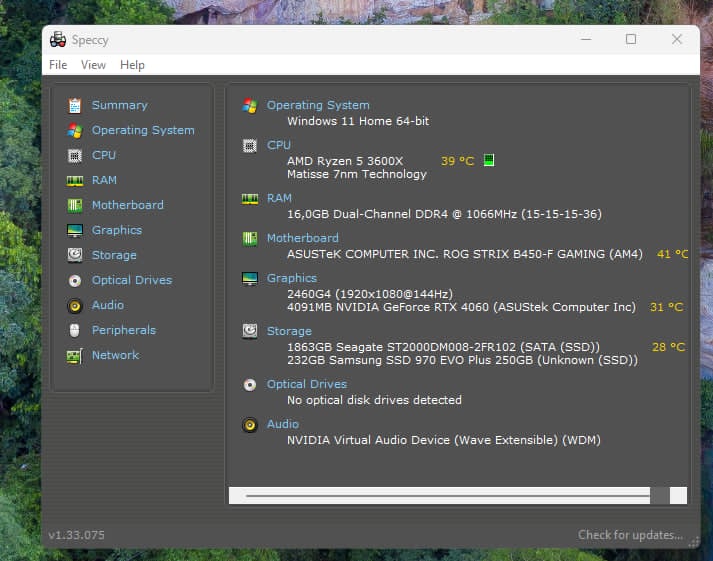Click the Storage hard drive icon in sidebar
This screenshot has width=713, height=561.
[x=75, y=255]
